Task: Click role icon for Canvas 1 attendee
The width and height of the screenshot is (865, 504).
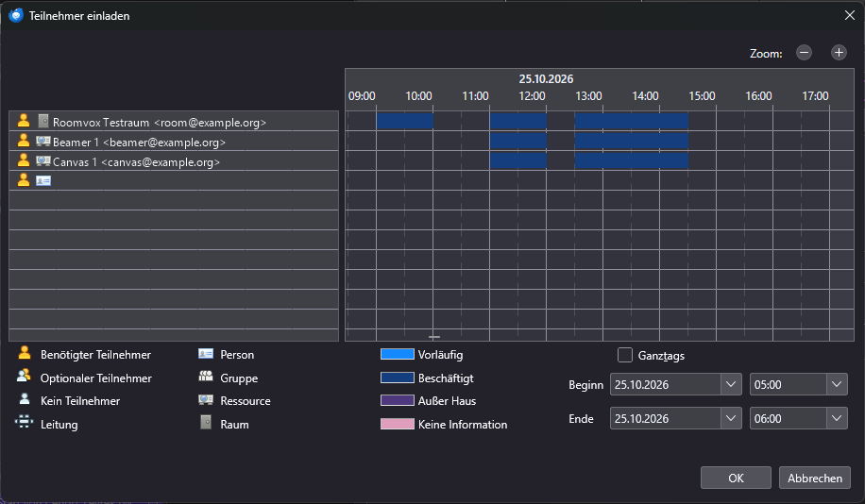Action: pyautogui.click(x=24, y=160)
